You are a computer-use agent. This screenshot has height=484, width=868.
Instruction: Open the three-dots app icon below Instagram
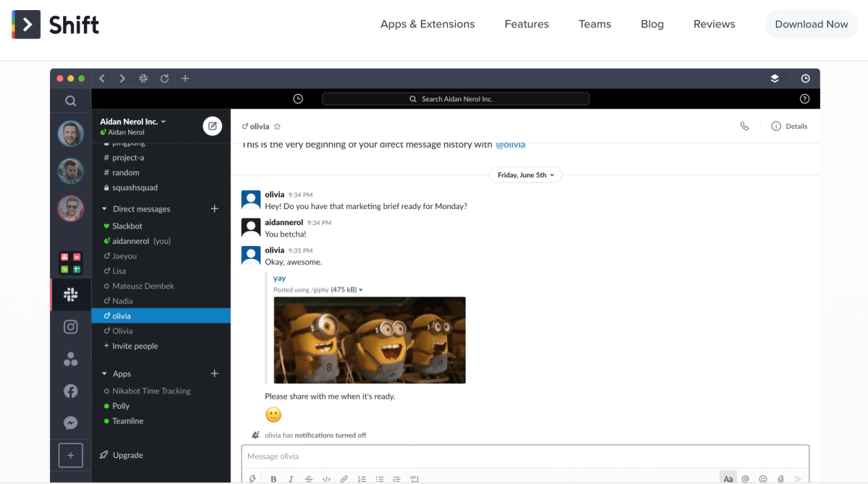point(70,359)
